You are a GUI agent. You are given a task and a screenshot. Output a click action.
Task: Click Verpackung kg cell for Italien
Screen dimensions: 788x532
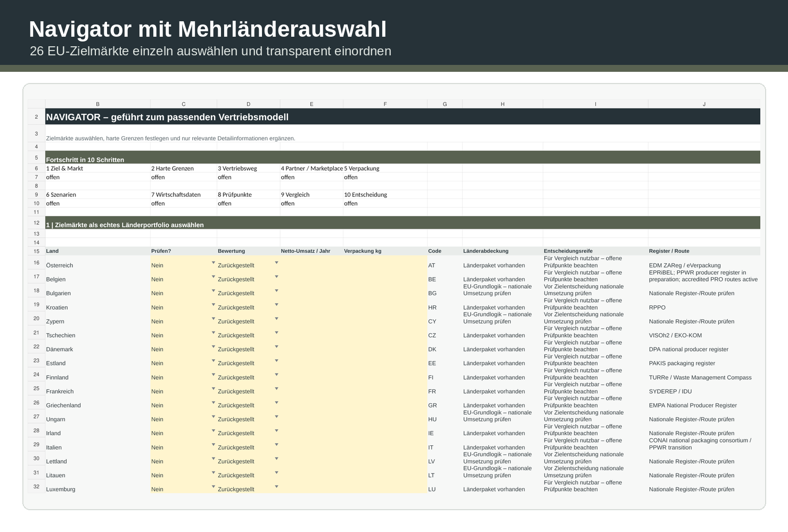(385, 444)
